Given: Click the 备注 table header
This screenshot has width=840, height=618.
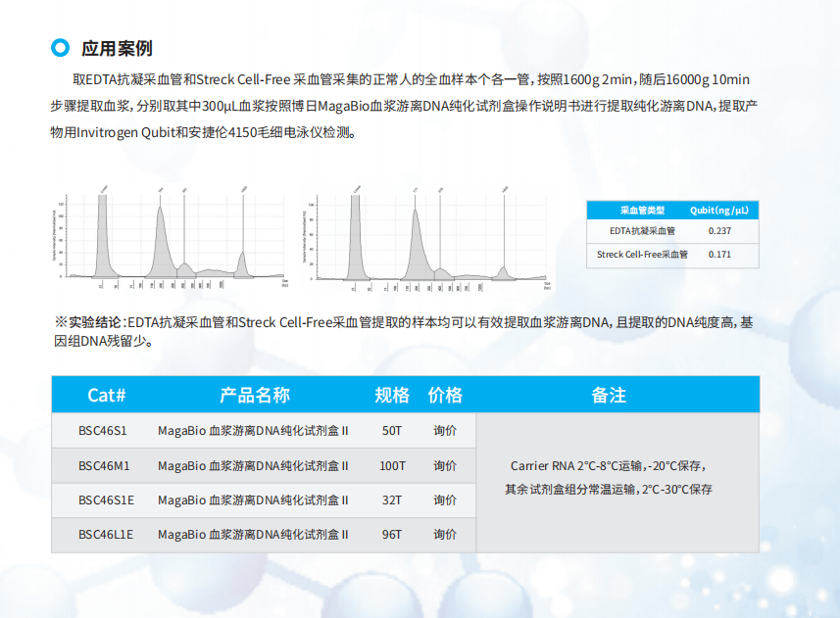Looking at the screenshot, I should click(x=609, y=395).
